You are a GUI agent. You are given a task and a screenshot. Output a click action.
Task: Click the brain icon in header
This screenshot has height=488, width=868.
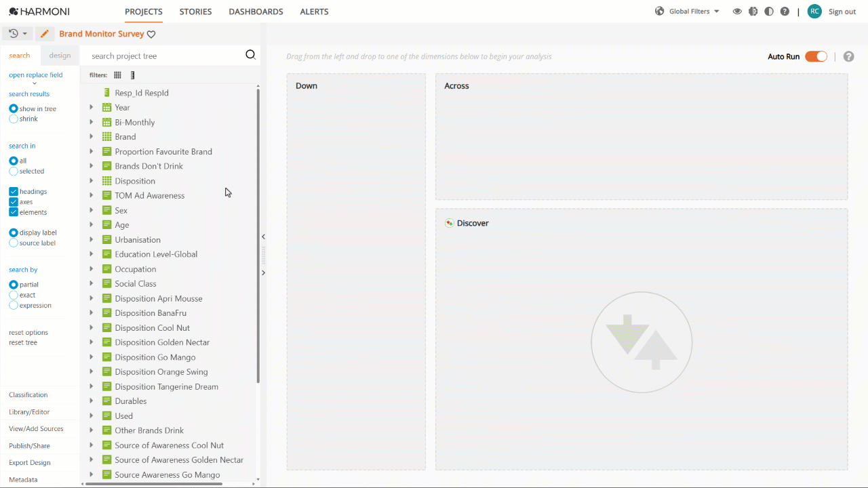pos(753,12)
